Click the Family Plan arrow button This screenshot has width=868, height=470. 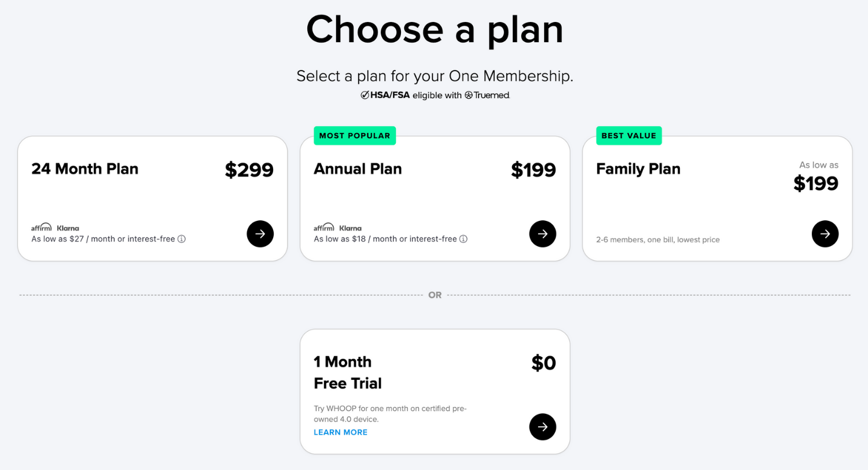pyautogui.click(x=825, y=234)
